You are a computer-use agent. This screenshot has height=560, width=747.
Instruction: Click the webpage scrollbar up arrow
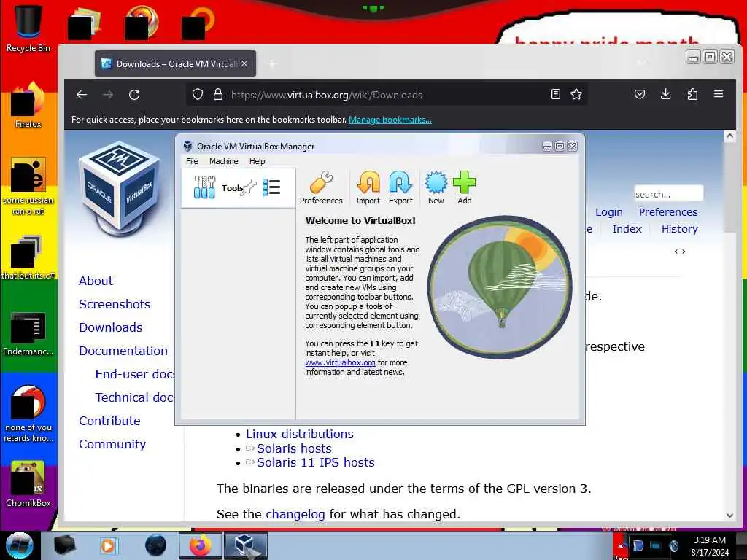[729, 136]
